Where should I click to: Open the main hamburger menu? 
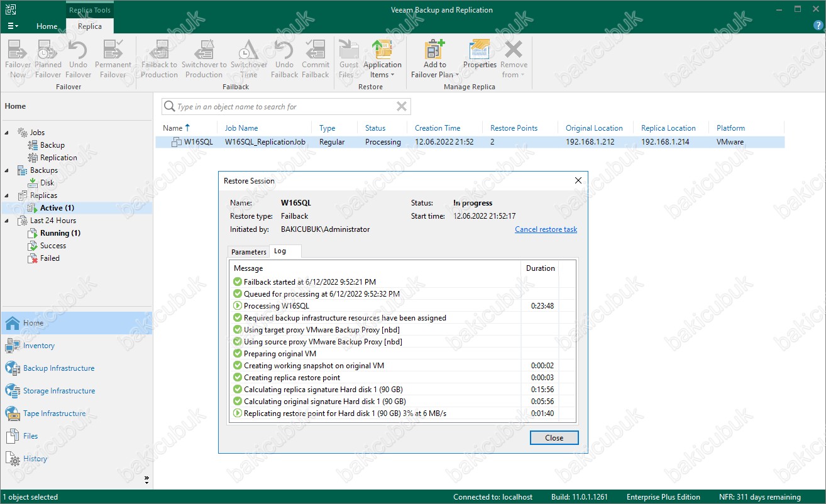(x=13, y=26)
